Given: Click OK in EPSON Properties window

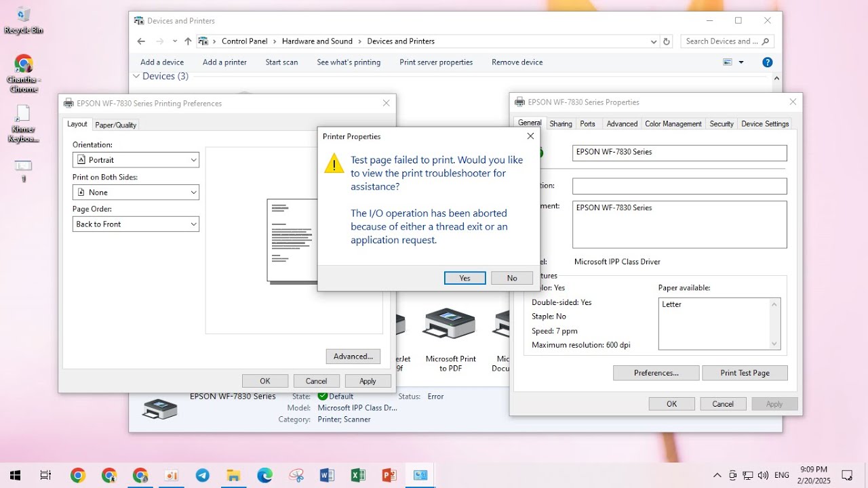Looking at the screenshot, I should tap(672, 404).
